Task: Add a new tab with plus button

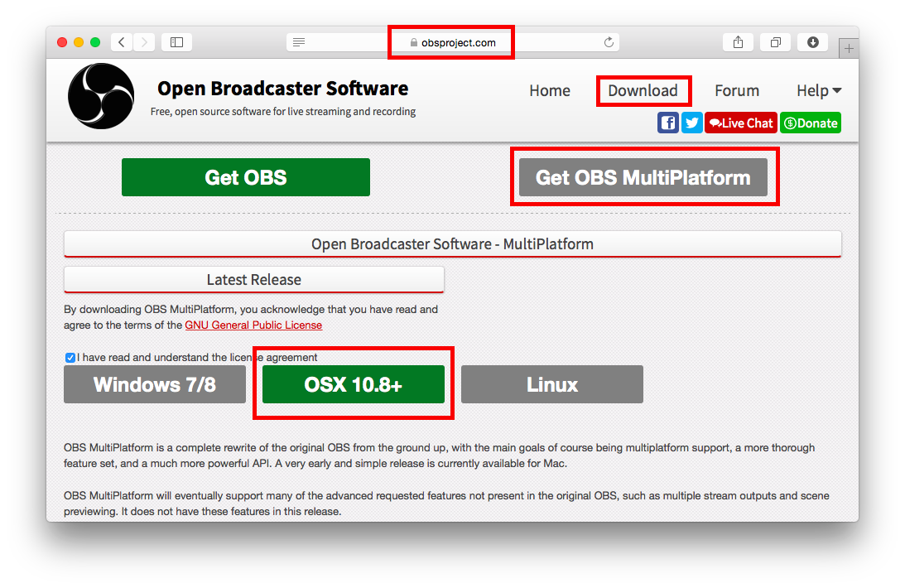Action: coord(849,49)
